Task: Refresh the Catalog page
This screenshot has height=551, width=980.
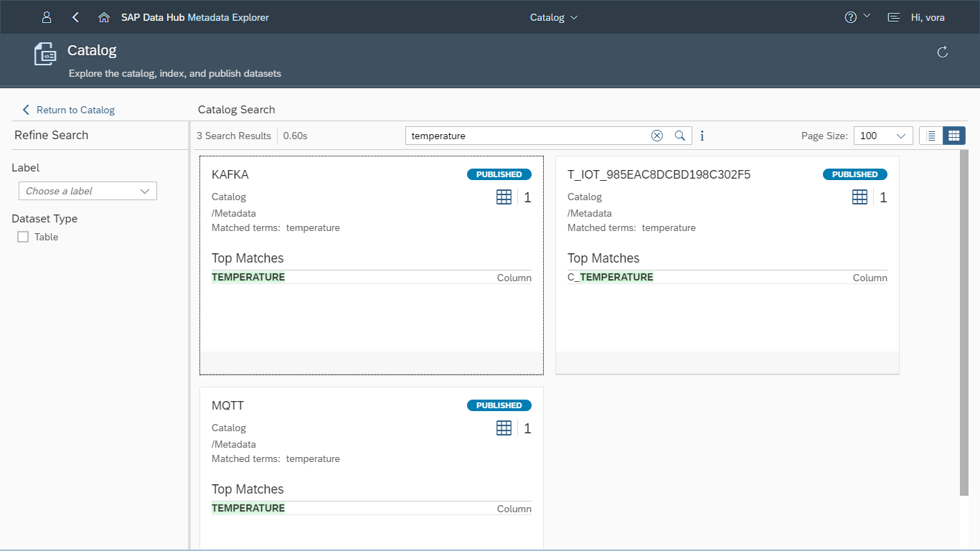Action: (x=942, y=52)
